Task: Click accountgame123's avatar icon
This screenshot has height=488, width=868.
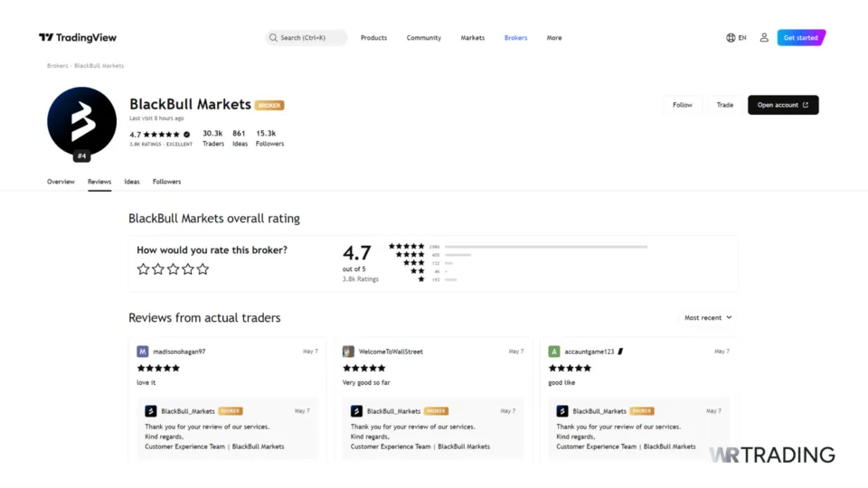Action: [554, 352]
